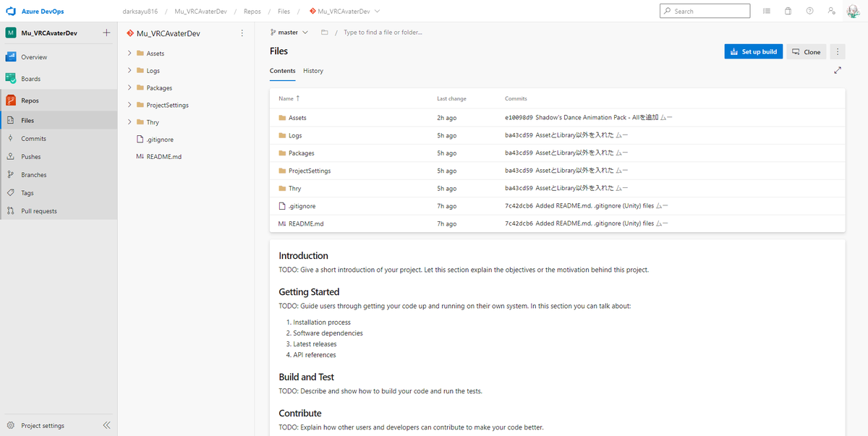Click the Introduction heading in README
Screen dimensions: 868x436
pos(303,256)
